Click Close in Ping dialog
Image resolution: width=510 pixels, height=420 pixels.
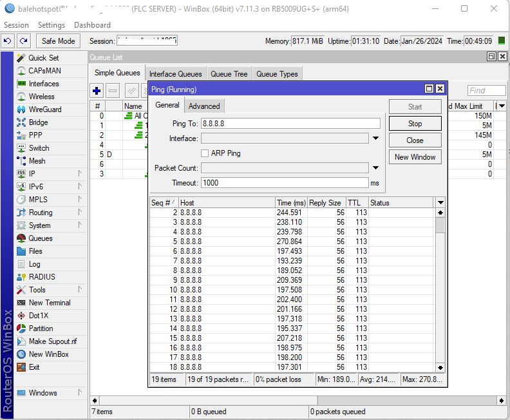415,140
